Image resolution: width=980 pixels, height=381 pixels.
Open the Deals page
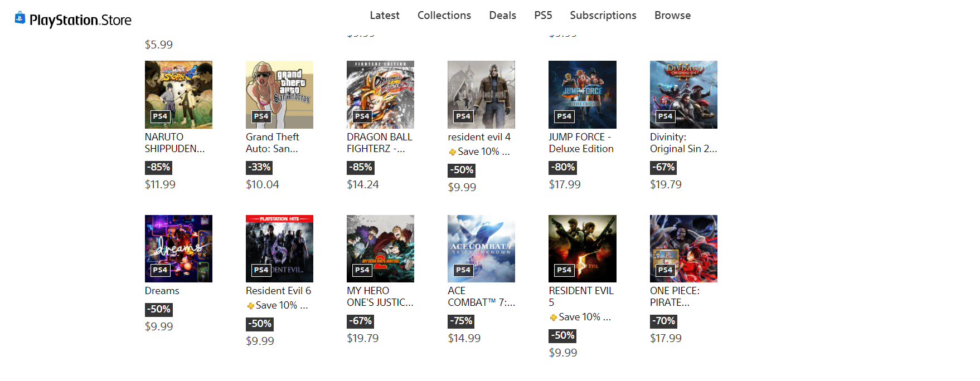[502, 16]
